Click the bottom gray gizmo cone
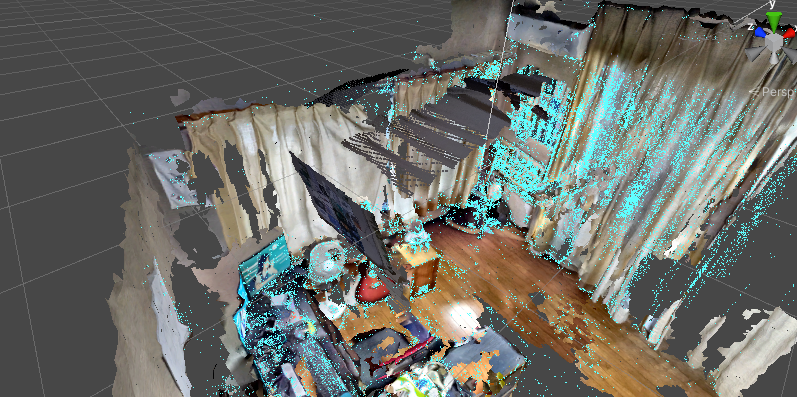This screenshot has height=397, width=797. point(774,57)
